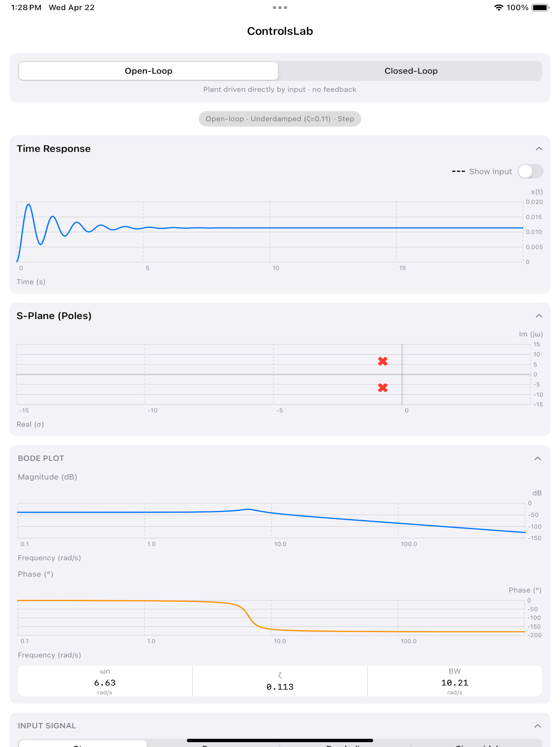Click the upper red pole marker
Screen dimensions: 560x747
pyautogui.click(x=383, y=361)
